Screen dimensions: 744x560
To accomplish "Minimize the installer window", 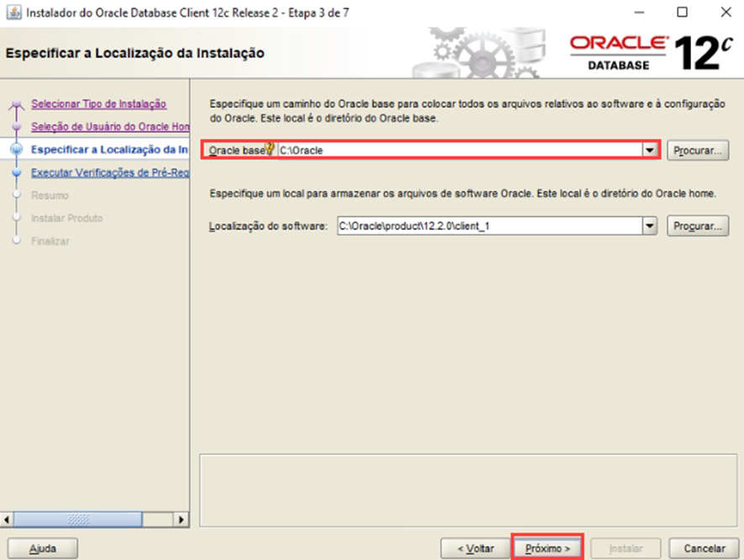I will tap(639, 13).
